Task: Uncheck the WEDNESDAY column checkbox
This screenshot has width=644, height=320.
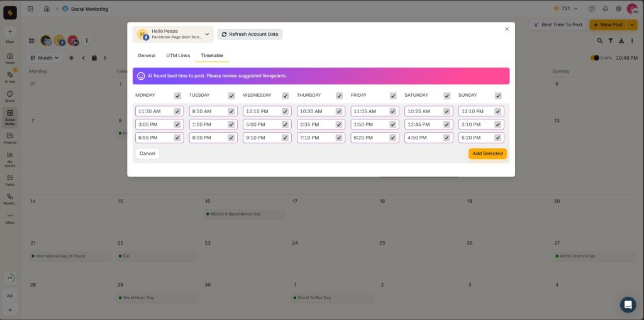Action: [x=286, y=96]
